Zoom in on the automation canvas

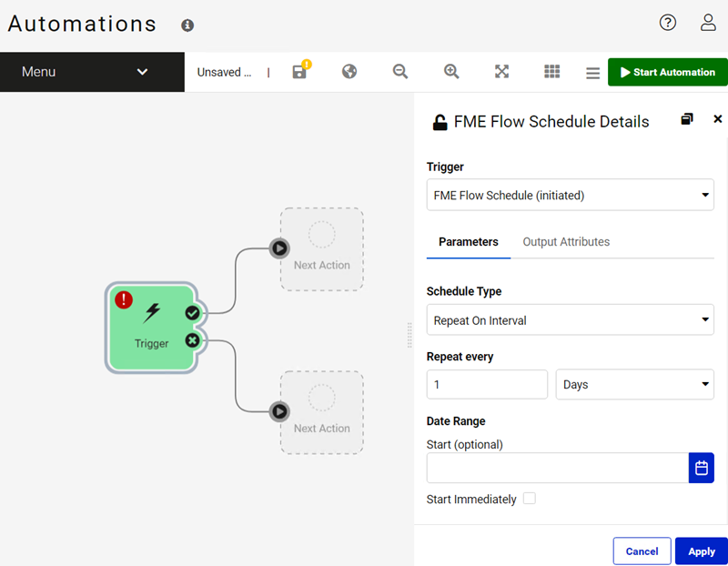pyautogui.click(x=451, y=72)
